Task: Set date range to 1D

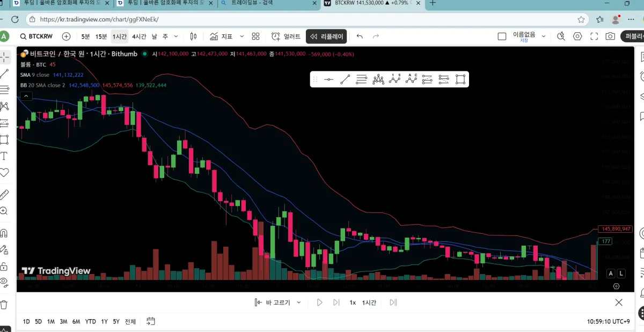Action: [x=26, y=322]
